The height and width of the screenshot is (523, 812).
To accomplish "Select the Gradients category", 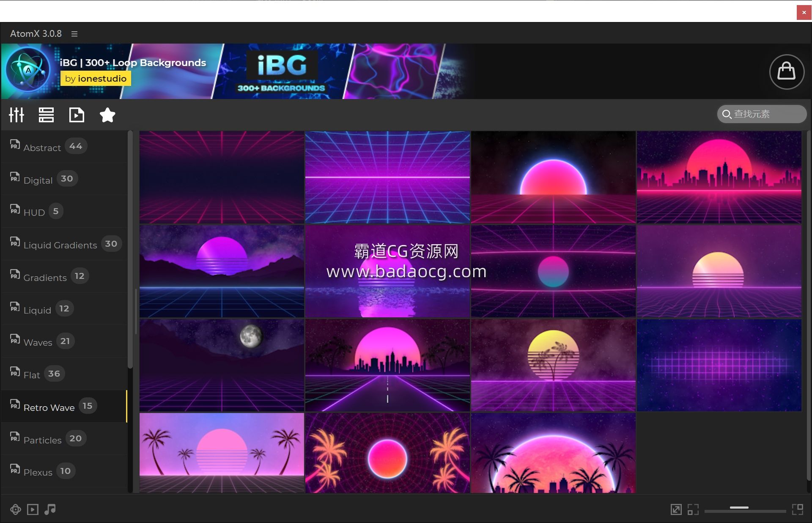I will click(x=64, y=277).
